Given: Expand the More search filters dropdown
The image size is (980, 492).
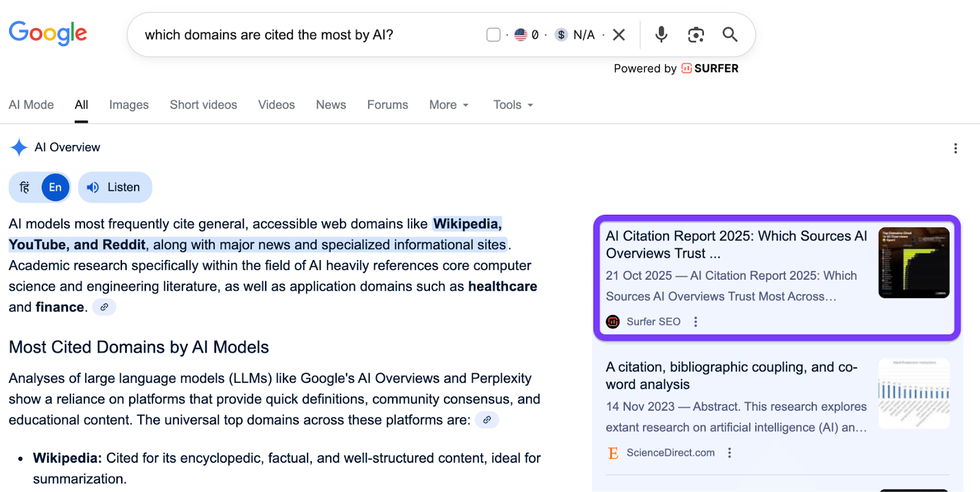Looking at the screenshot, I should tap(449, 105).
